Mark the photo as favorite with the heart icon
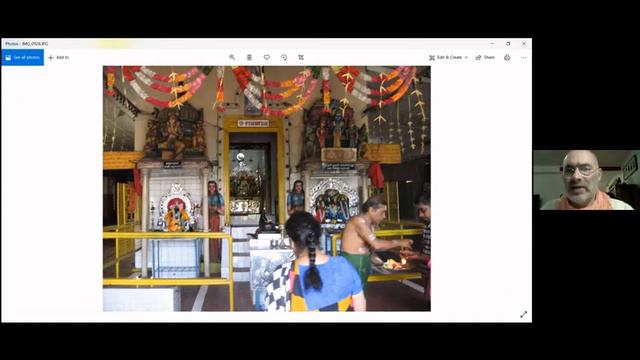 [x=267, y=58]
